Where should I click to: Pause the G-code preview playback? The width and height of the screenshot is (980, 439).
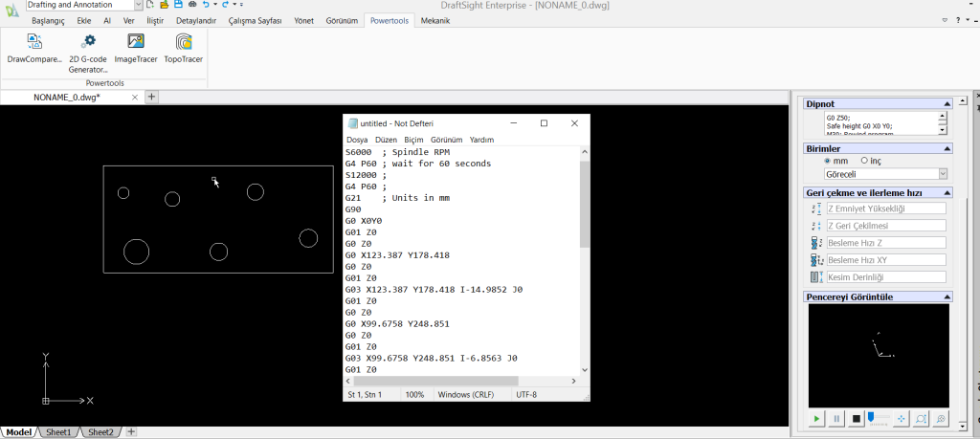pyautogui.click(x=836, y=419)
